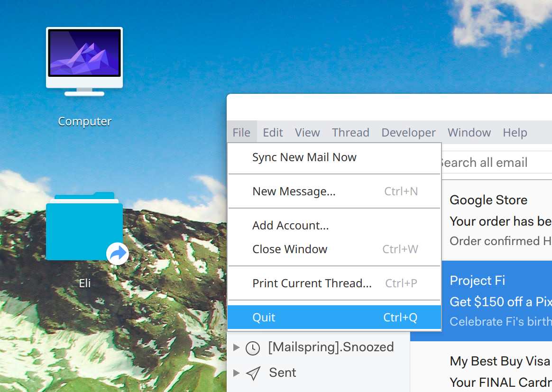Screen dimensions: 552x392
Task: Open the Computer desktop icon
Action: tap(84, 62)
